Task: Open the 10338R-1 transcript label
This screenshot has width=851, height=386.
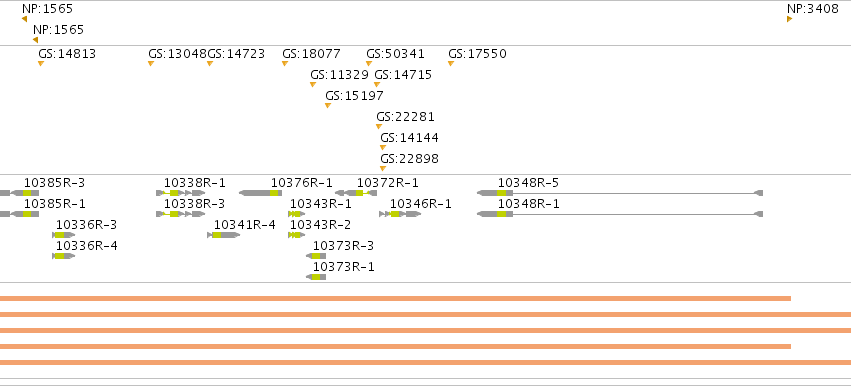Action: click(x=195, y=183)
